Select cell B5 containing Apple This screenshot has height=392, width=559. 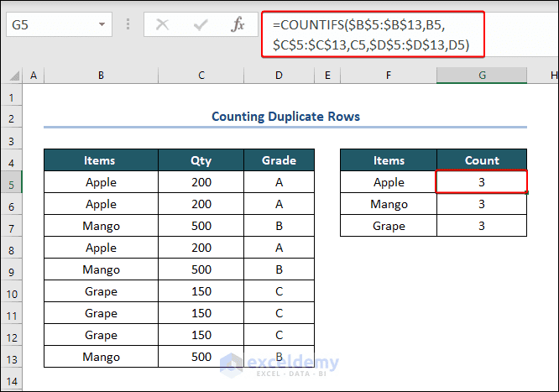[102, 182]
